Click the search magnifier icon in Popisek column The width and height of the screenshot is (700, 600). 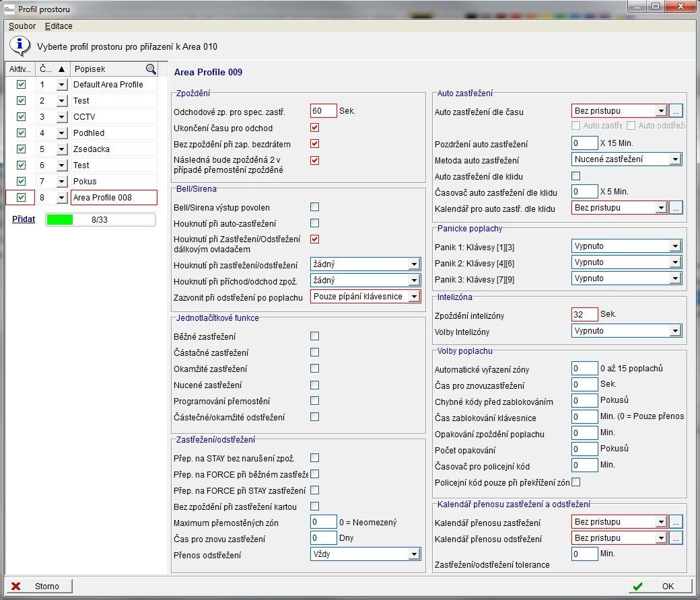tap(151, 69)
